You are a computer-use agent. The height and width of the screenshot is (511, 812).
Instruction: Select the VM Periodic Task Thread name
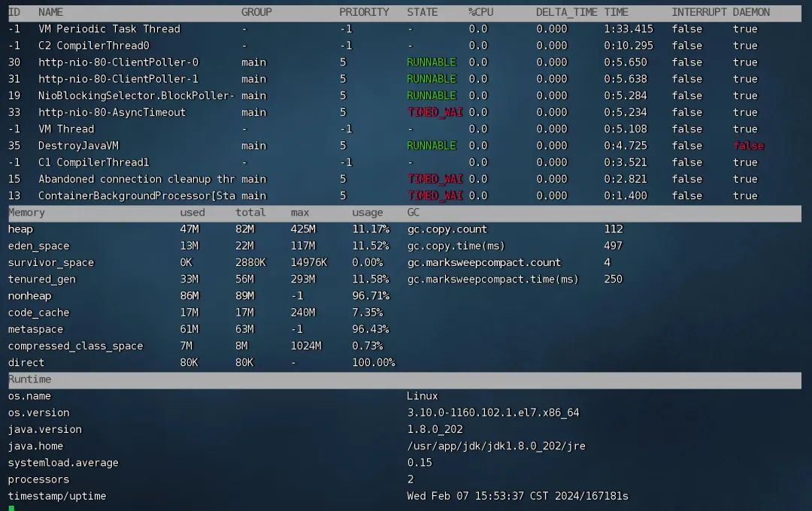(x=109, y=29)
